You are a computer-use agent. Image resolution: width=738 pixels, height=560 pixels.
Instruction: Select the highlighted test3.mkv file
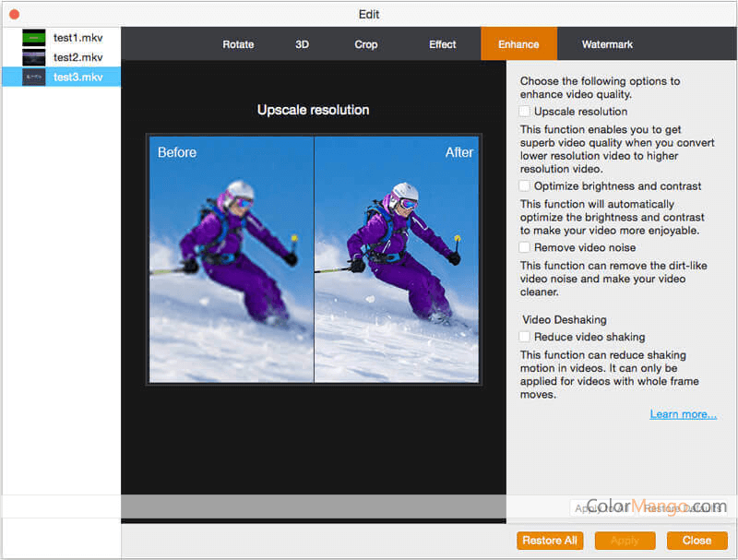(77, 77)
